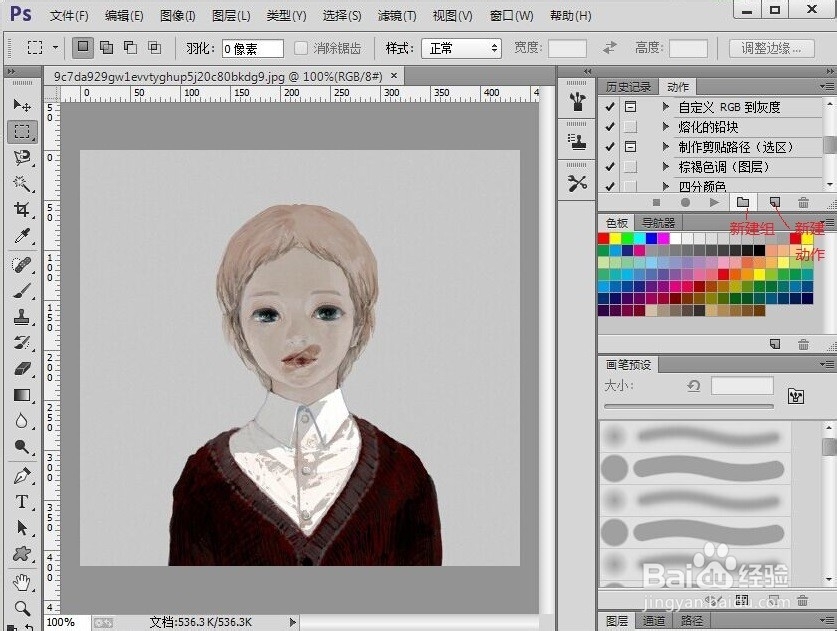Switch to the 通道 tab

pos(653,621)
